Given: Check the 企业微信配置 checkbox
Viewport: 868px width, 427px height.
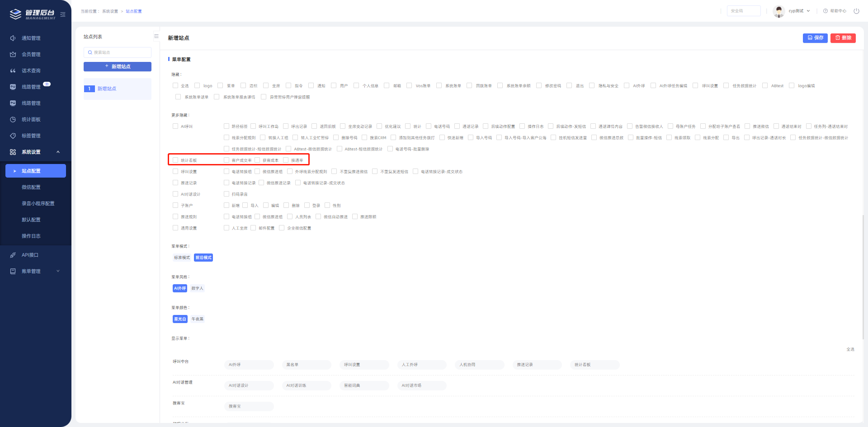Looking at the screenshot, I should point(282,228).
